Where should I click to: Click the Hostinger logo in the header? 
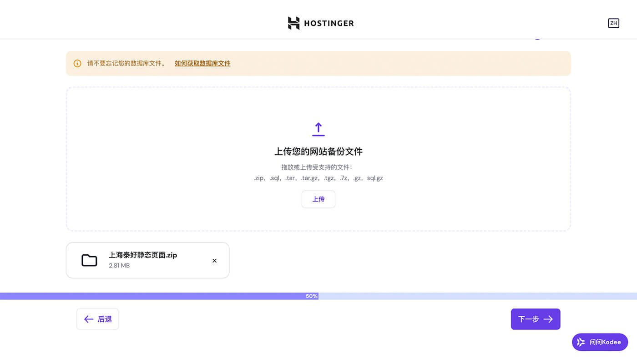(x=321, y=23)
